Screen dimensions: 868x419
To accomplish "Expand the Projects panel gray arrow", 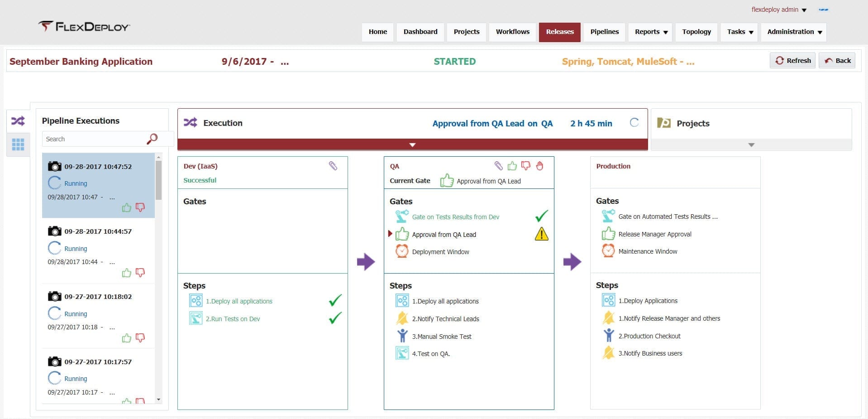I will (x=751, y=144).
